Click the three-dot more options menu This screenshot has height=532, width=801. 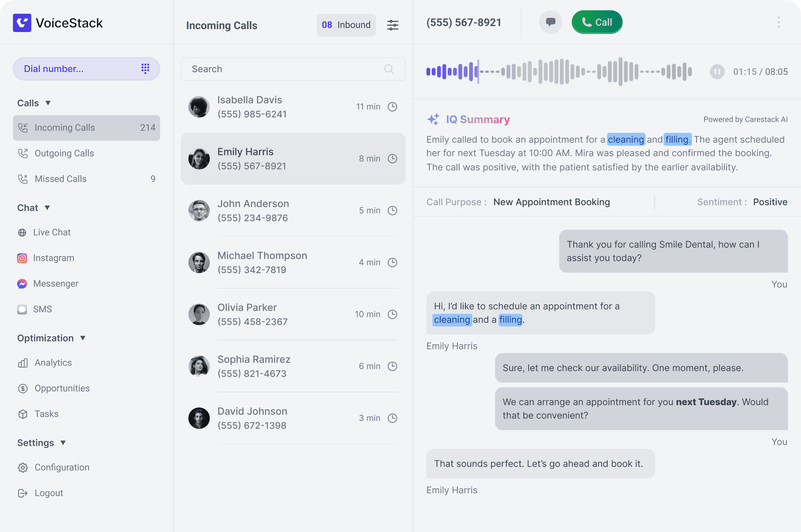coord(778,22)
